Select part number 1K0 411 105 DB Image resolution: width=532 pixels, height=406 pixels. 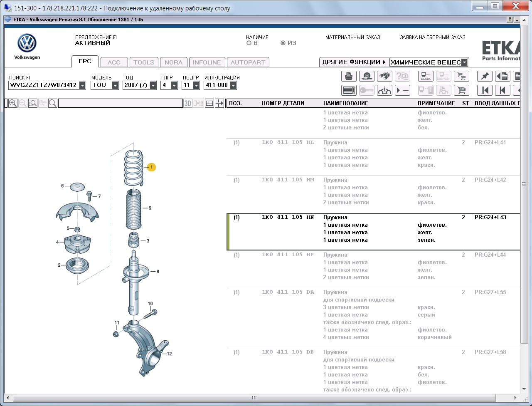point(288,352)
